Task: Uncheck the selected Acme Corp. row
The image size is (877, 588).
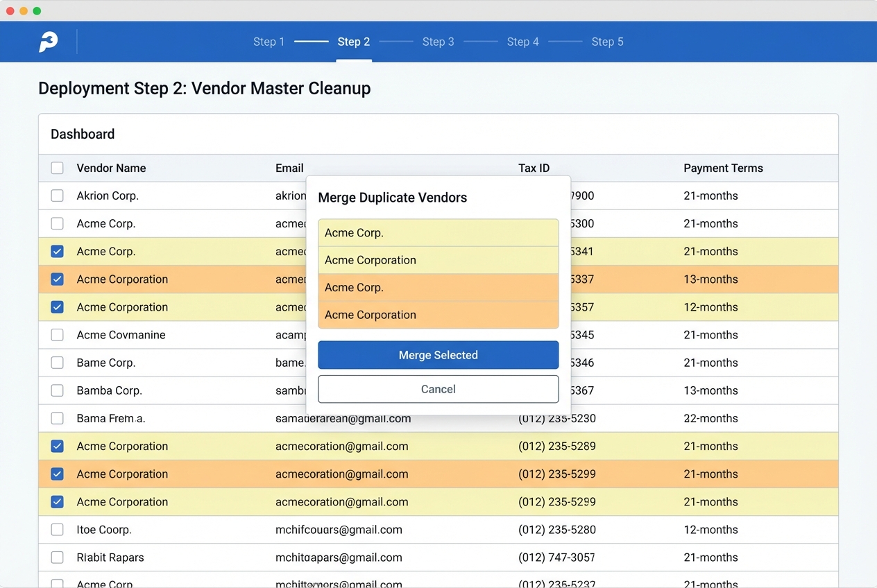Action: pyautogui.click(x=57, y=251)
